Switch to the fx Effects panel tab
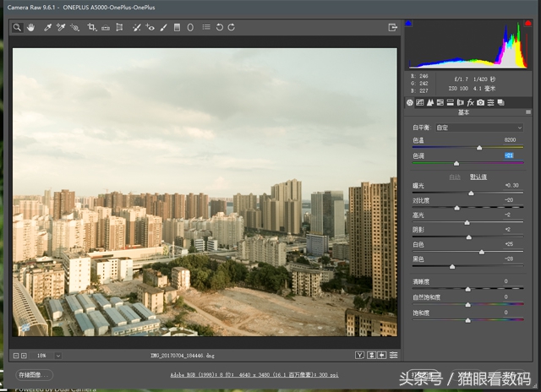541x392 pixels. click(471, 102)
